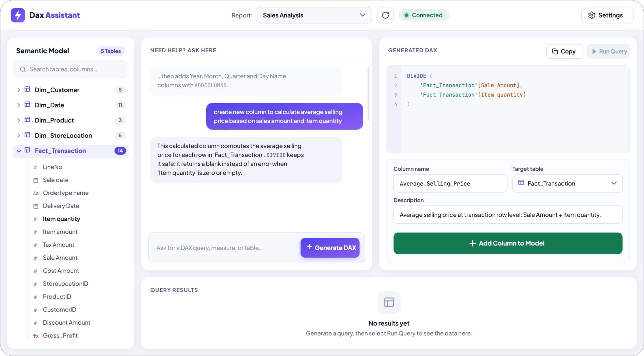Viewport: 644px width, 356px height.
Task: Click the sparkle icon on Generate DAX
Action: click(x=309, y=247)
